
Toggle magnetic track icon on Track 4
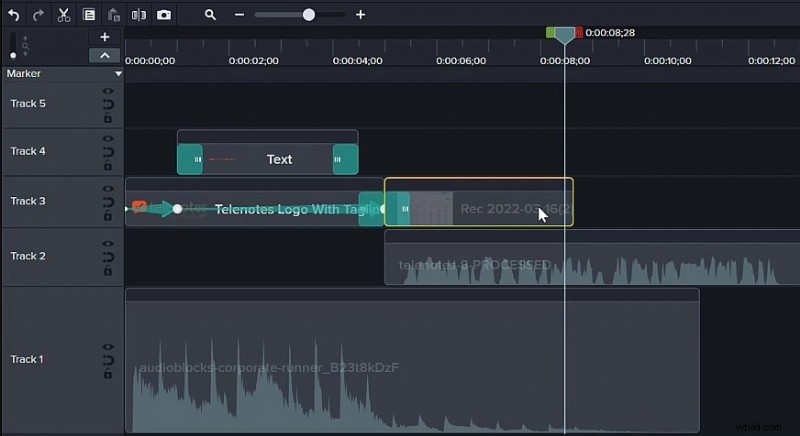point(108,152)
